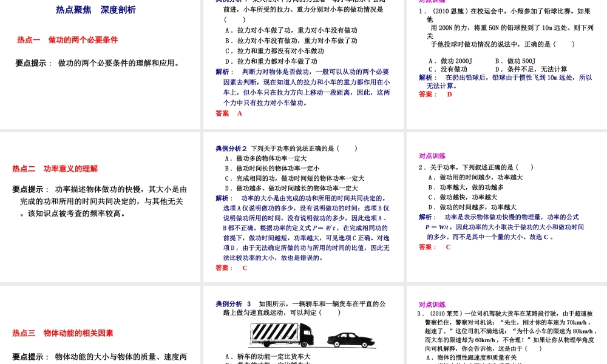Select option C. 拉力和重力都没有对小车做功
607x364 pixels.
tap(274, 51)
